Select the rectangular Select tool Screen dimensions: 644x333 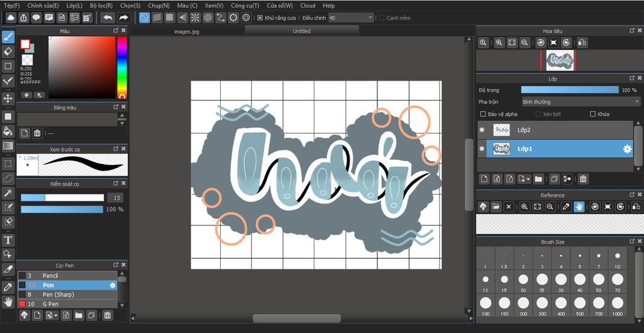tap(8, 164)
